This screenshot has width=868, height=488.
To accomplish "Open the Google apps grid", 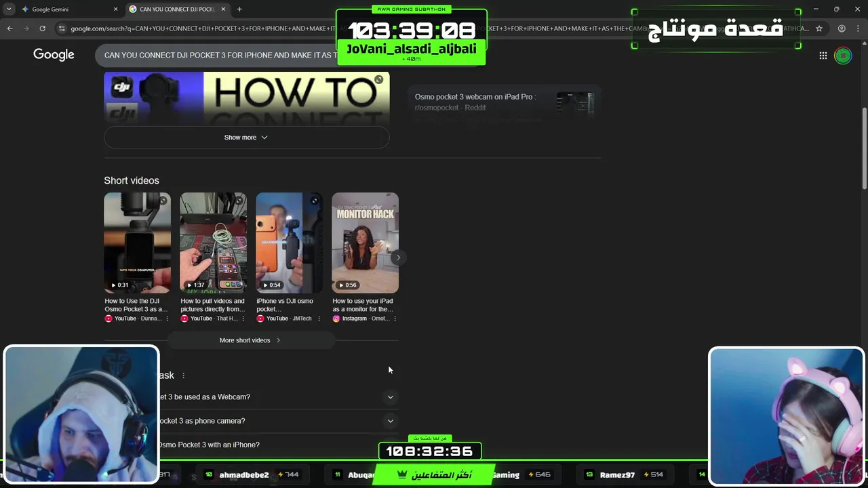I will (823, 56).
